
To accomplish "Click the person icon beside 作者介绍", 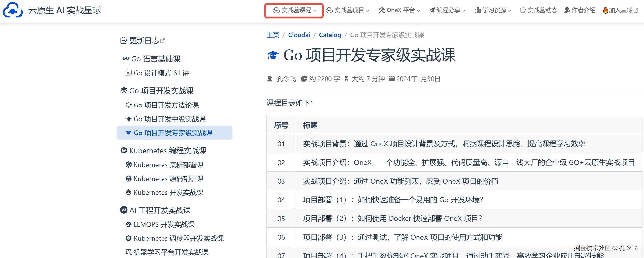I will [567, 10].
